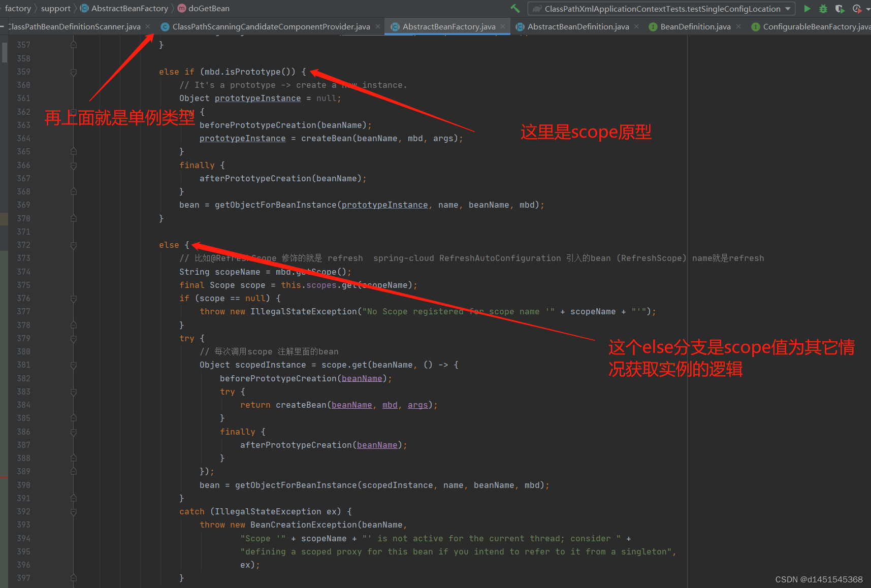Open ClassPathScanningCandidateComponentProvider.java tab
871x588 pixels.
click(271, 26)
